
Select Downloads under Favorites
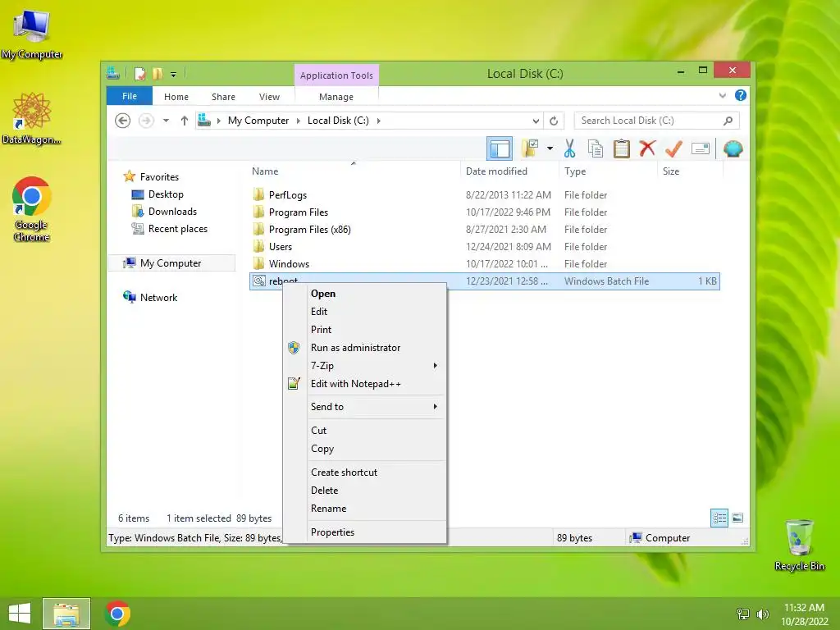click(x=164, y=212)
